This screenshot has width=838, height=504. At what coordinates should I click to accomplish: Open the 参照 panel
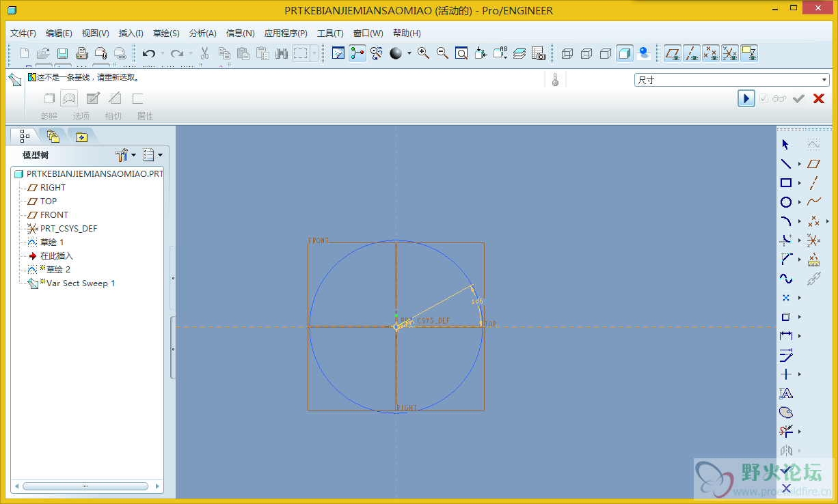(x=49, y=116)
